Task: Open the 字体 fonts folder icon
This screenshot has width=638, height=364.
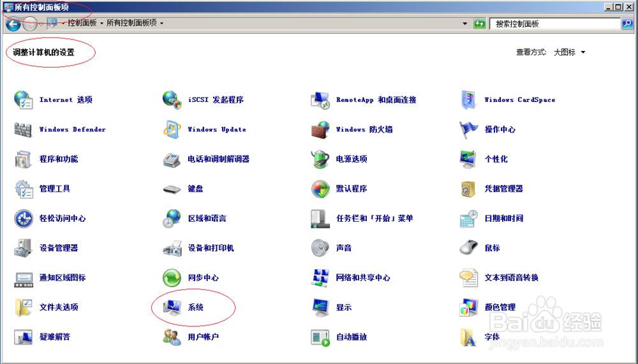Action: 468,337
